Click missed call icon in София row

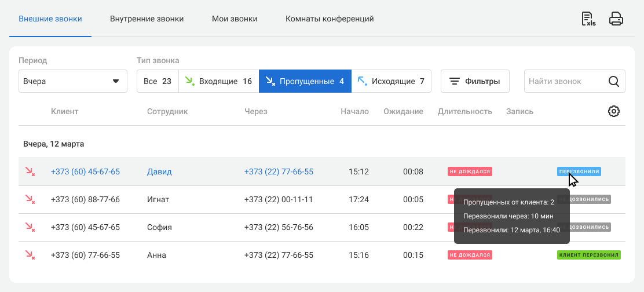click(x=30, y=227)
